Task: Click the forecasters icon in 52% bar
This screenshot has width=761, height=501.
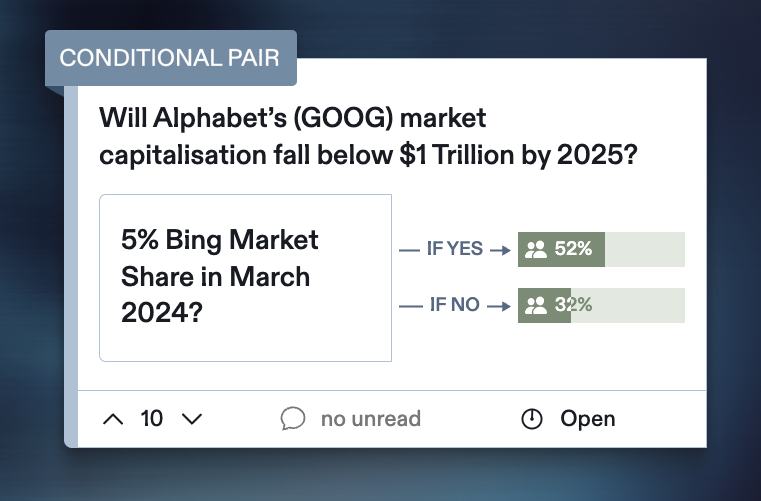Action: pyautogui.click(x=536, y=250)
